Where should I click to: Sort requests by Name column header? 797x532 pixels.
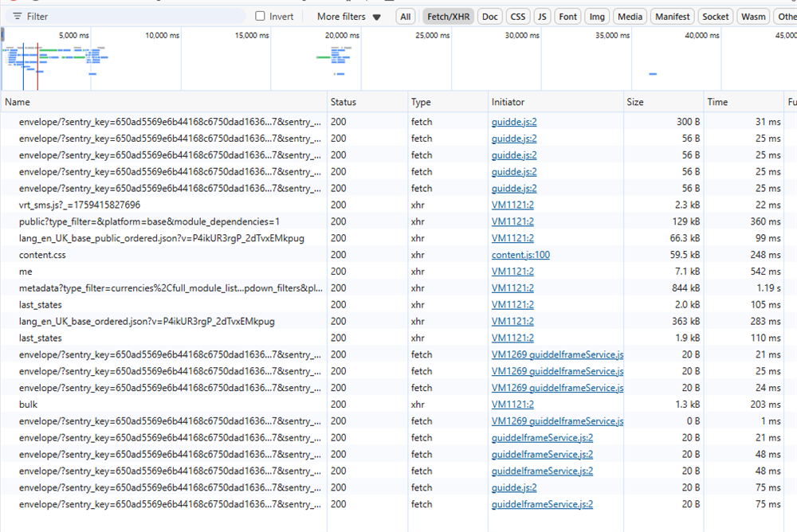point(17,102)
